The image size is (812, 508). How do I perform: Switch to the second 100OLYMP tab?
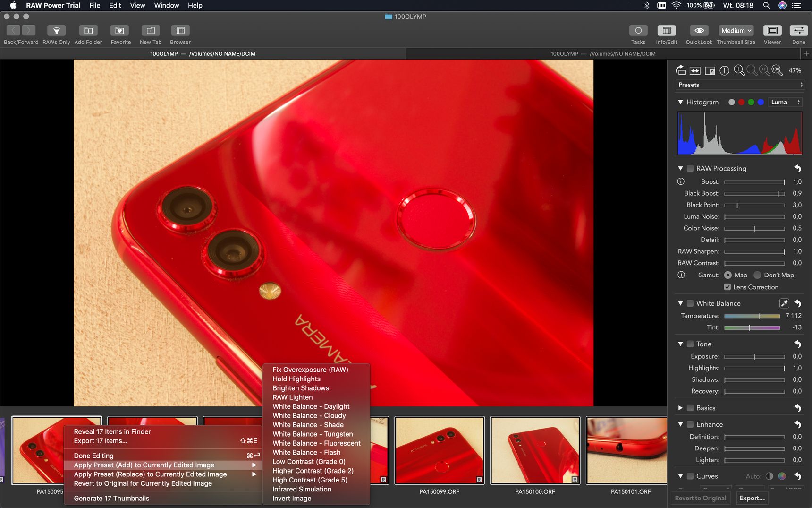[603, 54]
